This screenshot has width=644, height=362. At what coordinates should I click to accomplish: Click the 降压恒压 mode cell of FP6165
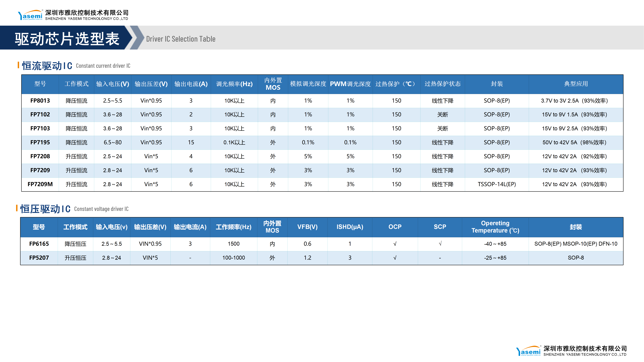(x=75, y=244)
